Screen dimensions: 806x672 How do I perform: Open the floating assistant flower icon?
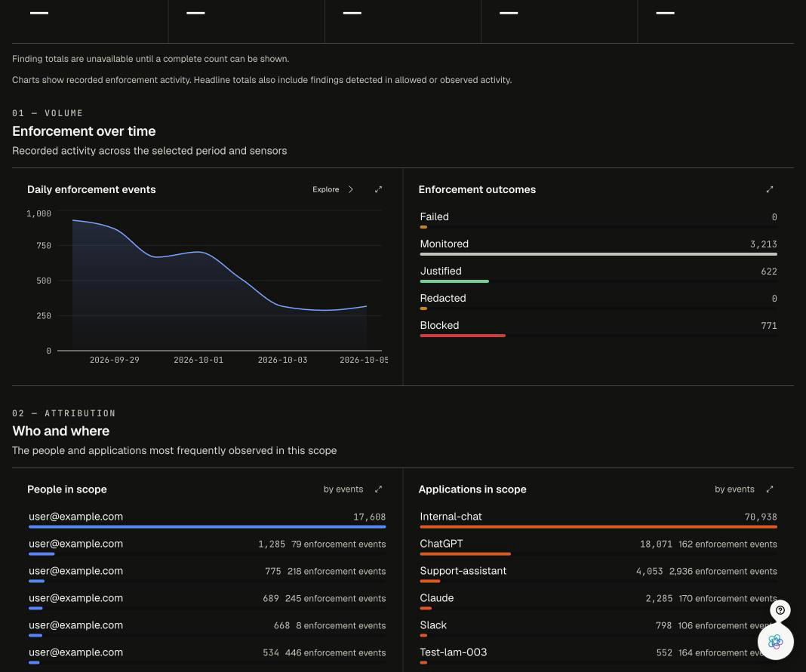click(x=775, y=641)
